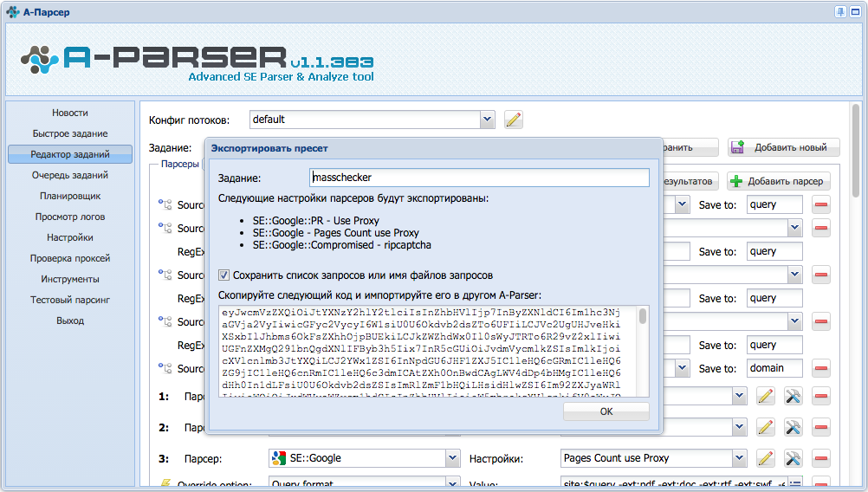The height and width of the screenshot is (492, 868).
Task: Click the Экспортировать пресет dialog title
Action: click(269, 148)
